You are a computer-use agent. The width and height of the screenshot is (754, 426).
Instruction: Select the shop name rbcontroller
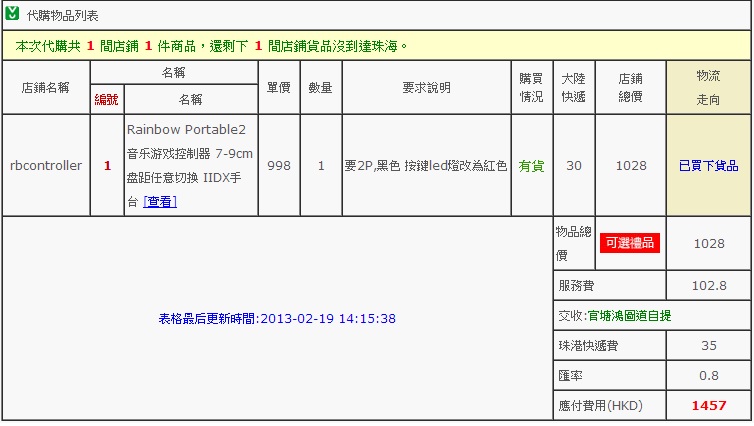(46, 165)
